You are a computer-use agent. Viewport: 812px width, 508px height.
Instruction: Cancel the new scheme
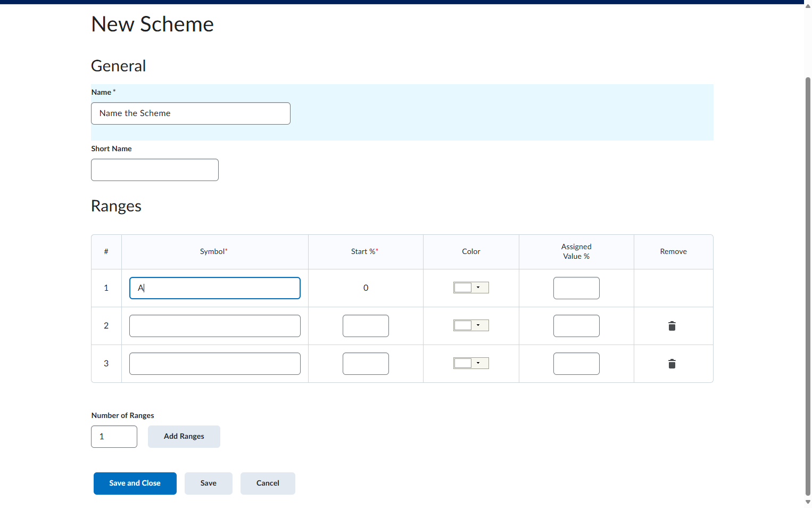pyautogui.click(x=268, y=484)
